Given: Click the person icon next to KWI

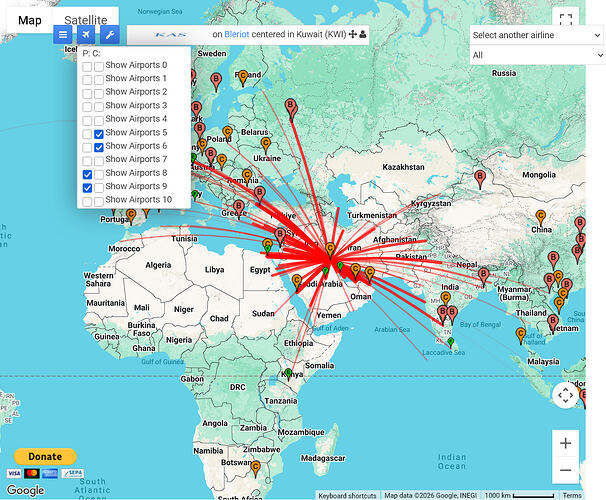Looking at the screenshot, I should [x=363, y=34].
